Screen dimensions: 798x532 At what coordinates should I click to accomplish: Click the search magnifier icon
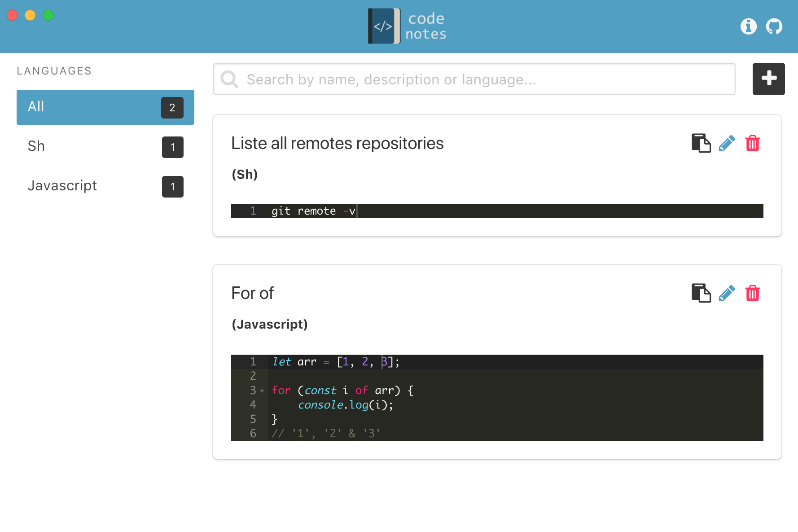point(229,79)
